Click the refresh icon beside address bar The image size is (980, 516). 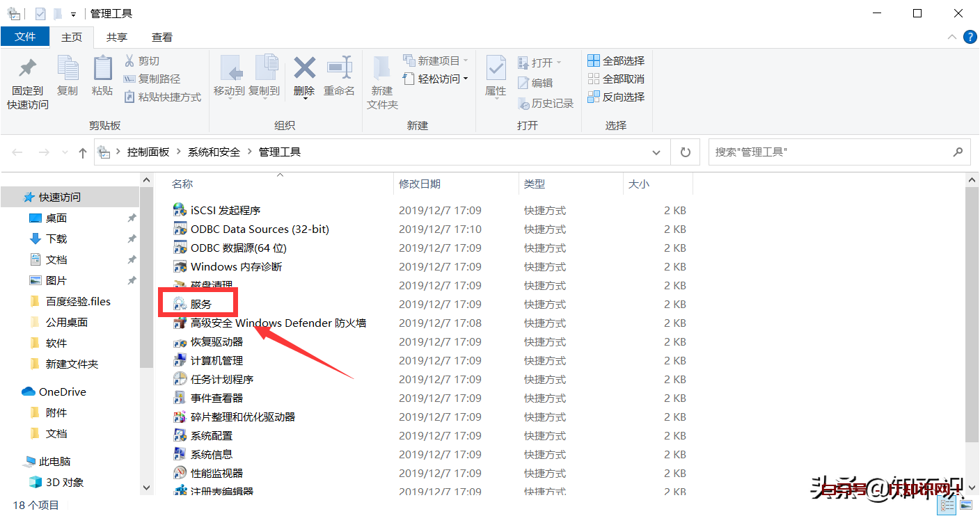[x=685, y=152]
